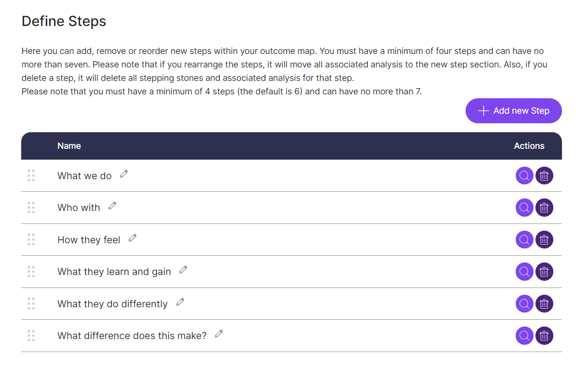Edit the 'What they learn and gain' name
The image size is (588, 392).
(183, 270)
